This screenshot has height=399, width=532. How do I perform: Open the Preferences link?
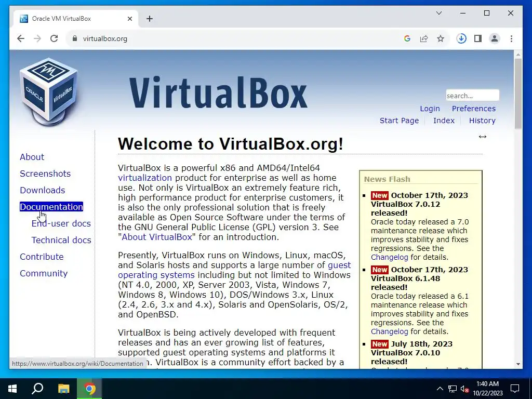[x=474, y=109]
